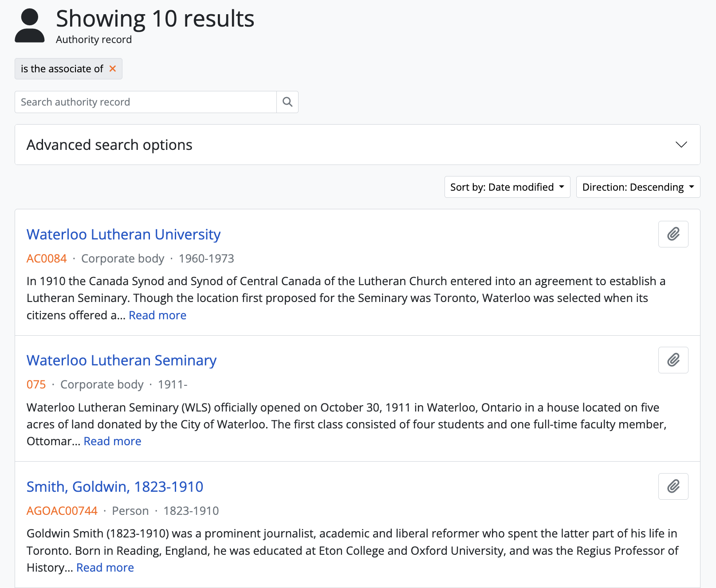Viewport: 716px width, 588px height.
Task: Open the Direction Descending dropdown
Action: (x=637, y=187)
